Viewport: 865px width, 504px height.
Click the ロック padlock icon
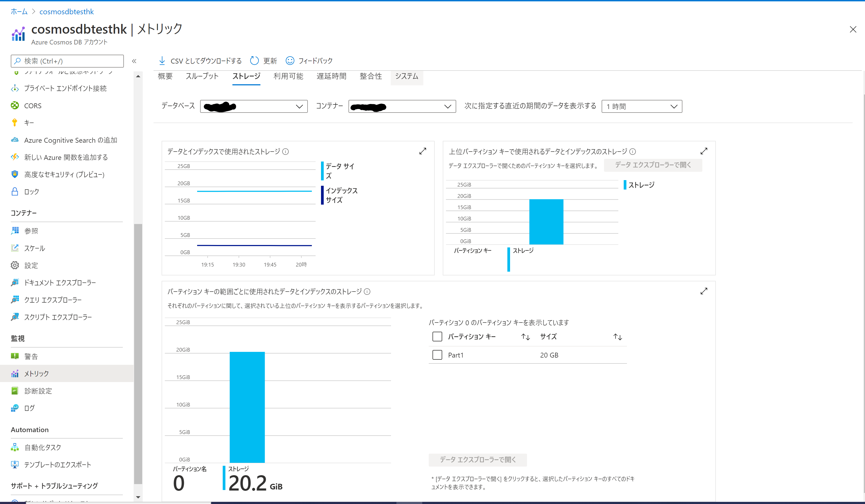point(15,191)
